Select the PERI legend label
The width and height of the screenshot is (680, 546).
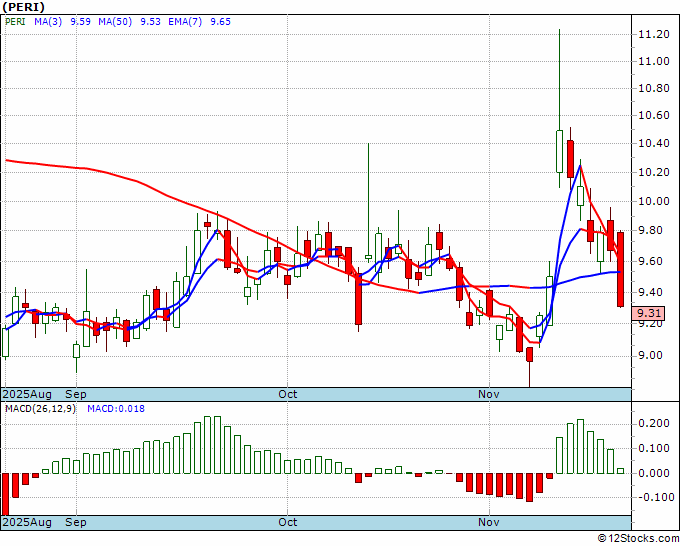[x=15, y=22]
